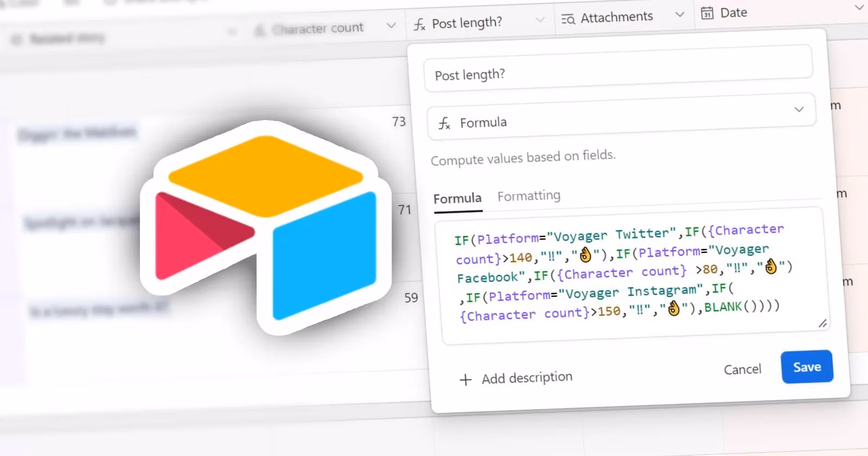The image size is (868, 456).
Task: Click 'Compute values based on fields.' text
Action: [523, 158]
